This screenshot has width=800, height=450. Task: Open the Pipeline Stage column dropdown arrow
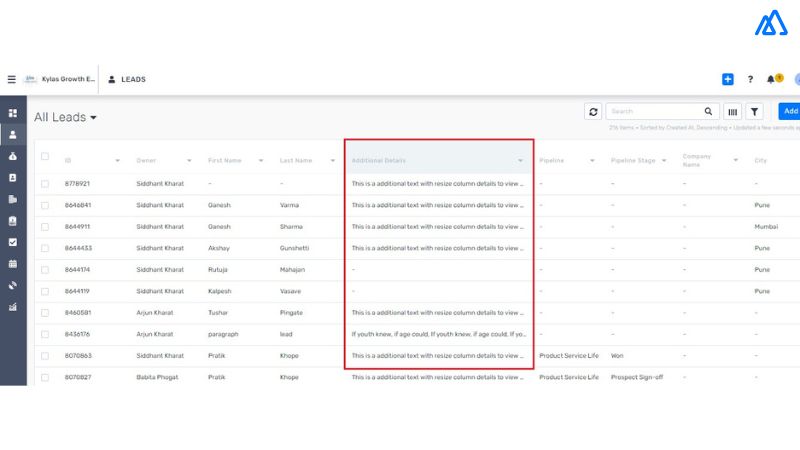pos(664,161)
